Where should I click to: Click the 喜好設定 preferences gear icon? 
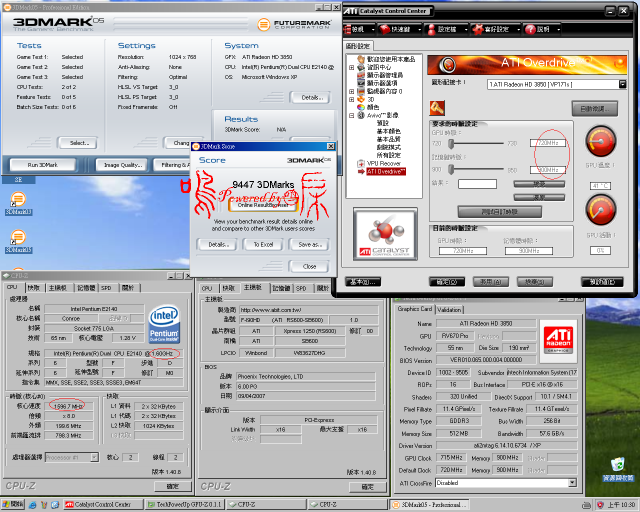[x=477, y=29]
